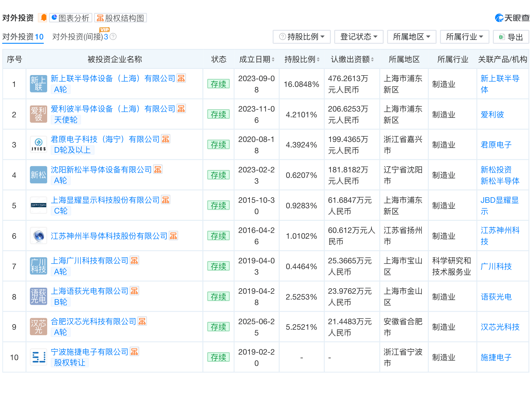This screenshot has width=532, height=394.
Task: Click equity chart icon next to 宁波施捷电子
Action: 134,352
